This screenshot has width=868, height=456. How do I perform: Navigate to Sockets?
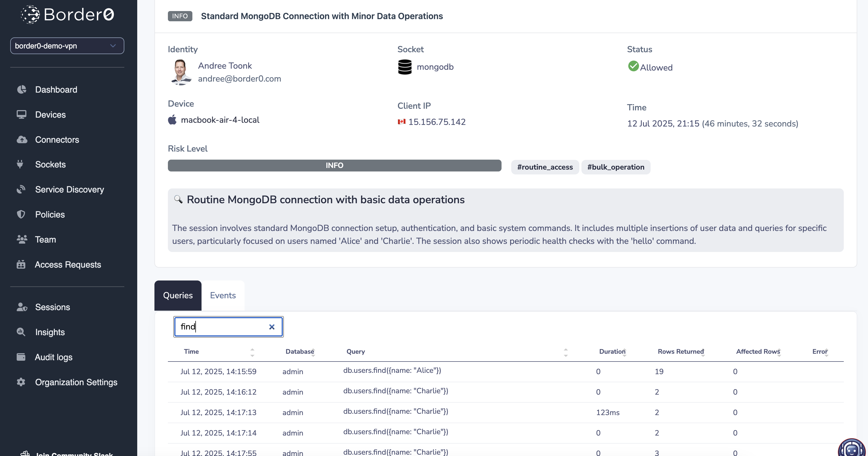50,164
